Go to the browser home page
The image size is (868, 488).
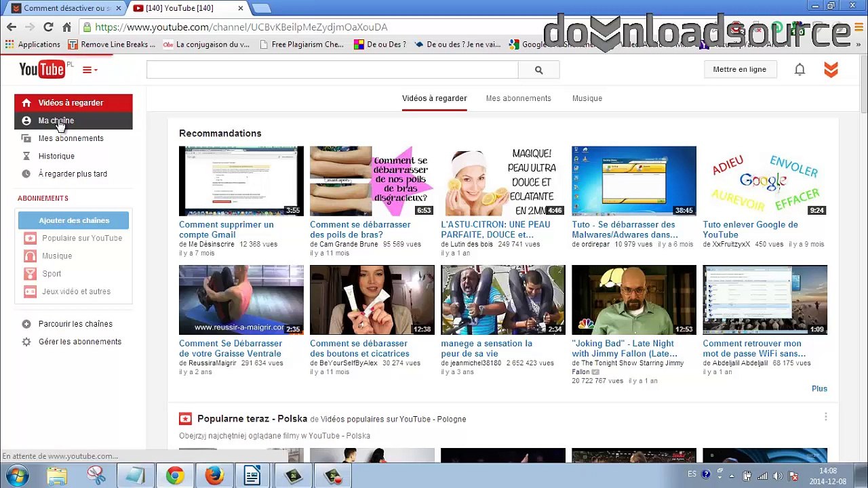coord(66,27)
